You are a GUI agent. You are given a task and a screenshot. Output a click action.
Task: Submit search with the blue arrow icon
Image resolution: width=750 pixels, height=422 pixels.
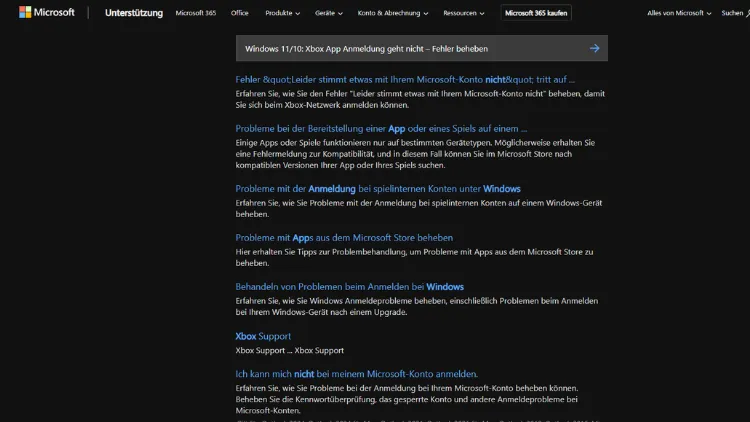click(x=594, y=48)
